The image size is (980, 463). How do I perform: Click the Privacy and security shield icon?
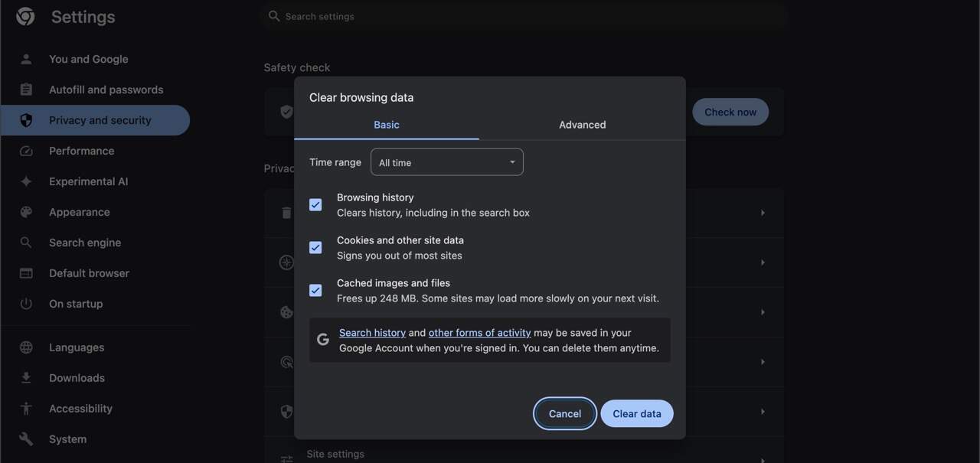click(26, 120)
